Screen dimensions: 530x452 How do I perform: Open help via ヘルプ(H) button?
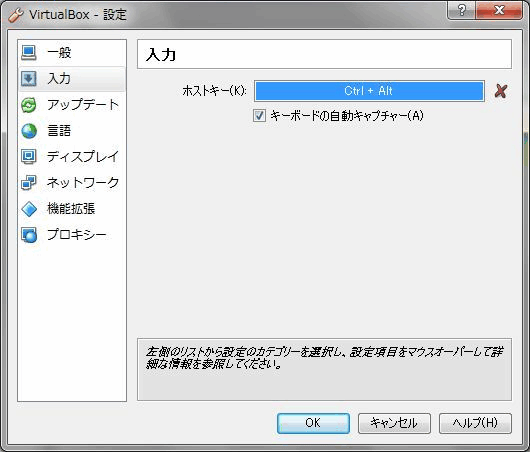(x=475, y=423)
